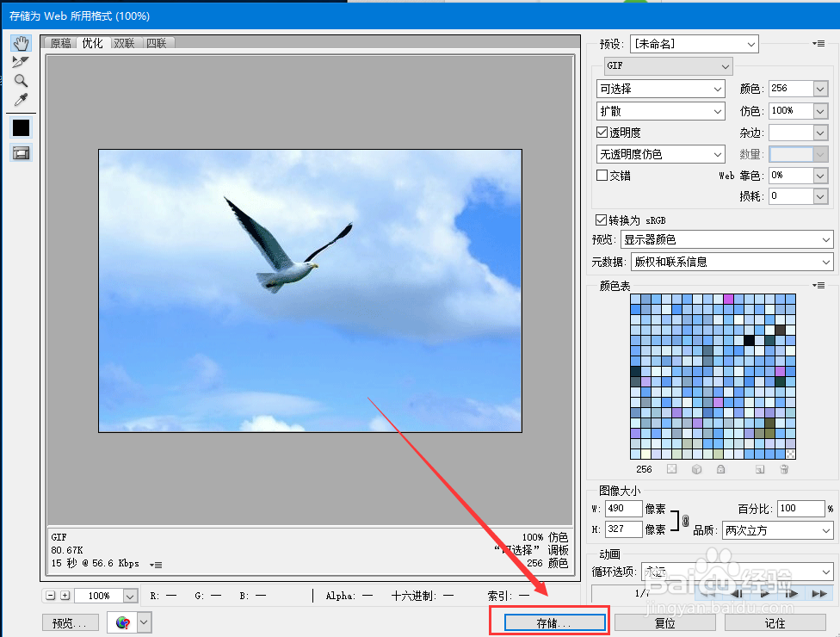Screen dimensions: 840x637
Task: Open the 品质 两次立方 dropdown
Action: coord(777,530)
